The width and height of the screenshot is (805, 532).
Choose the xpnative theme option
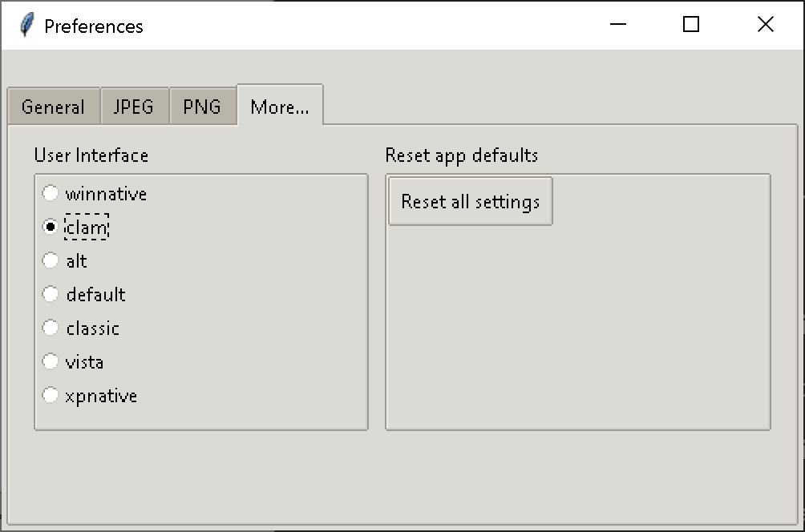51,396
